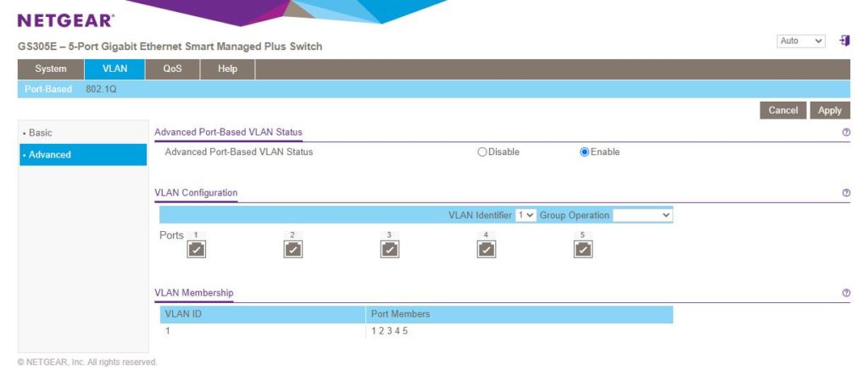Viewport: 868px width, 370px height.
Task: Click the logout icon at top right
Action: (844, 41)
